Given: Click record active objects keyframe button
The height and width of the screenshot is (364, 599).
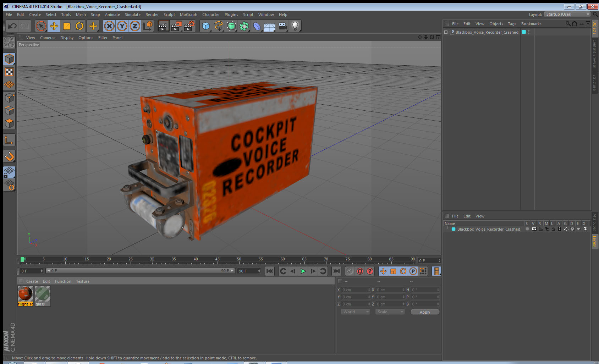Looking at the screenshot, I should tap(350, 271).
